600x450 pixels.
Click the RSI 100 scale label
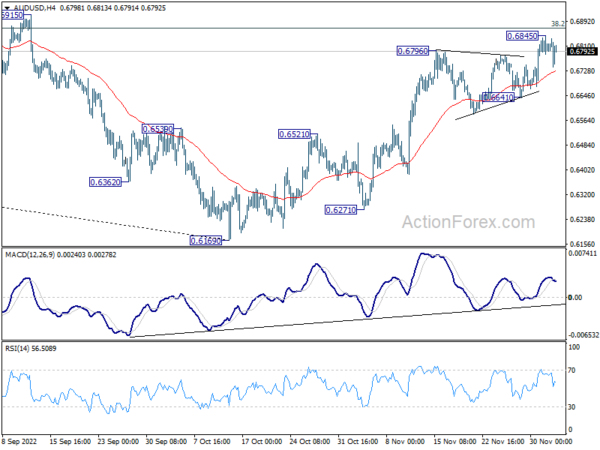[x=574, y=347]
